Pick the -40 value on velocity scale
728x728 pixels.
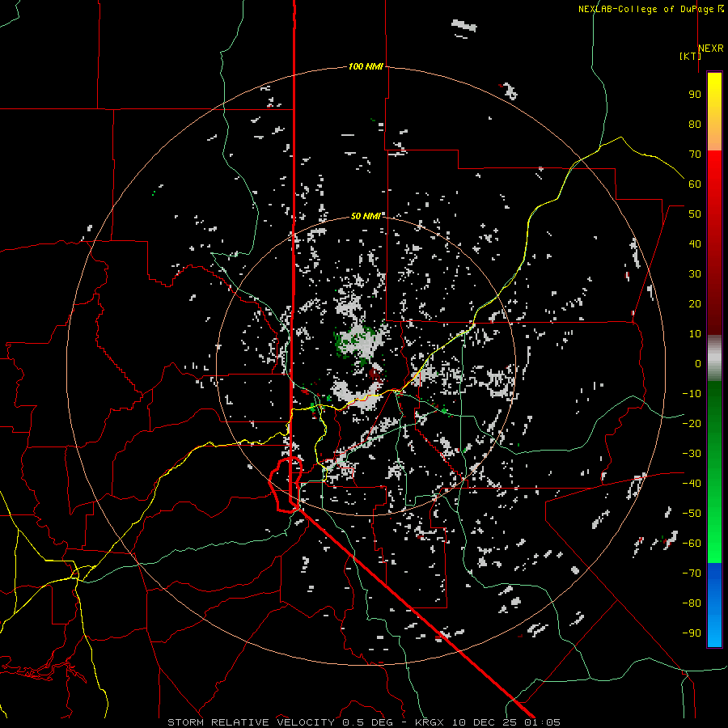692,484
